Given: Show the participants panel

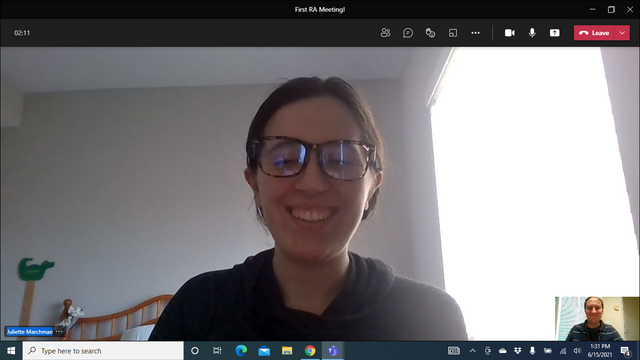Looking at the screenshot, I should (385, 33).
